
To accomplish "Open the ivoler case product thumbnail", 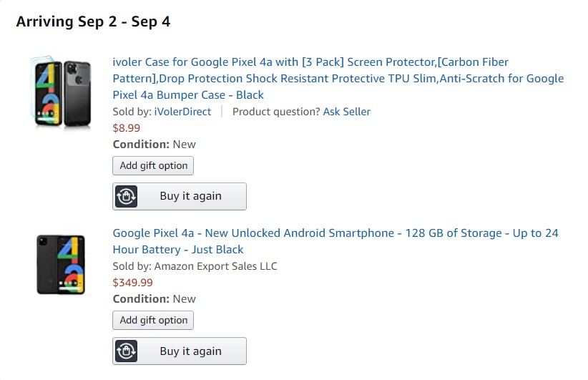I will click(x=61, y=92).
